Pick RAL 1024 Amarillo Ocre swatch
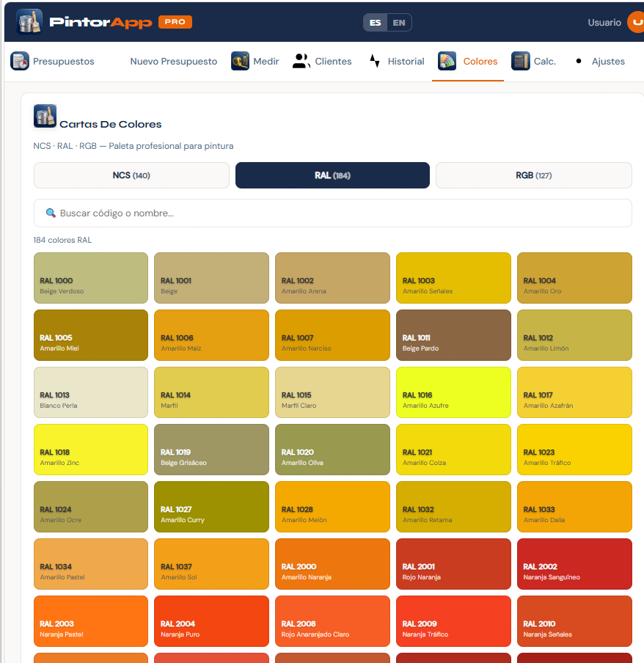The width and height of the screenshot is (644, 663). 91,507
